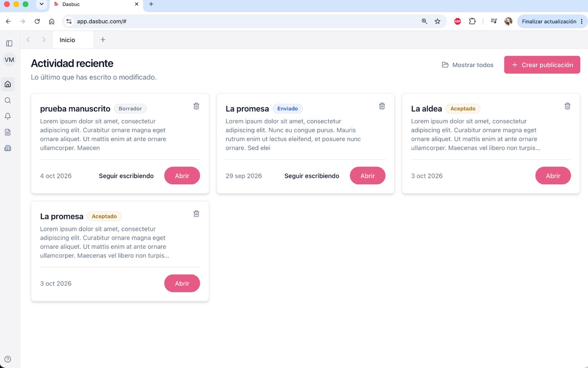Click Seguir escribiendo on prueba manuscrito
The image size is (588, 368).
pos(126,176)
